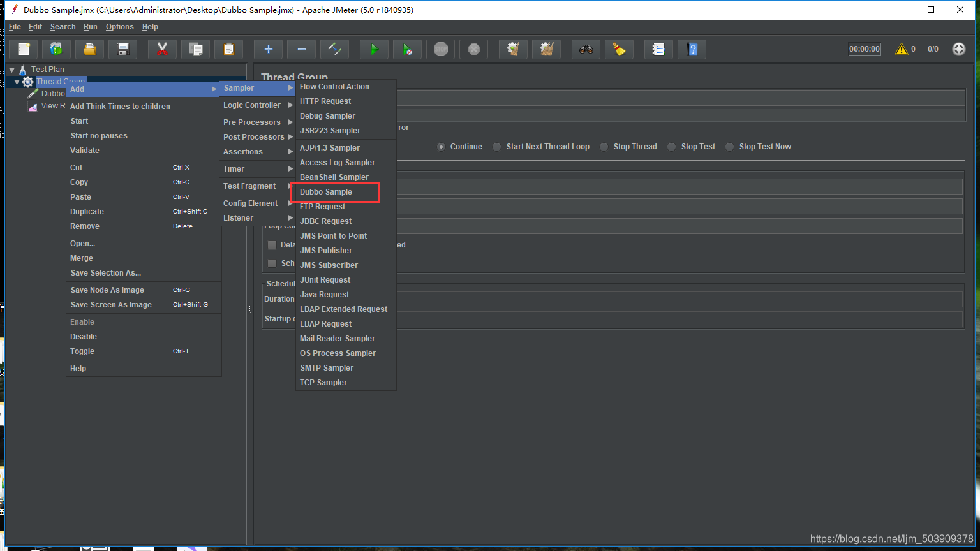Choose Dubbo Sample from Sampler submenu

346,192
